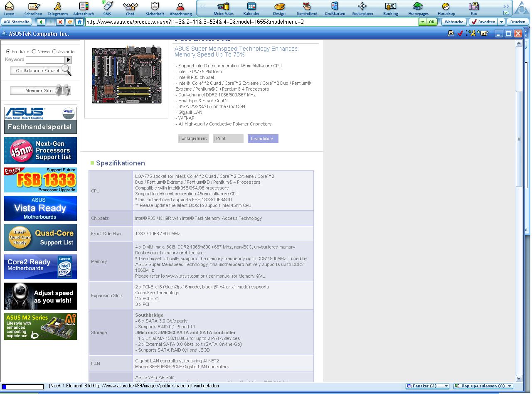The height and width of the screenshot is (394, 532).
Task: Open the Grußkarten icon
Action: (x=335, y=6)
